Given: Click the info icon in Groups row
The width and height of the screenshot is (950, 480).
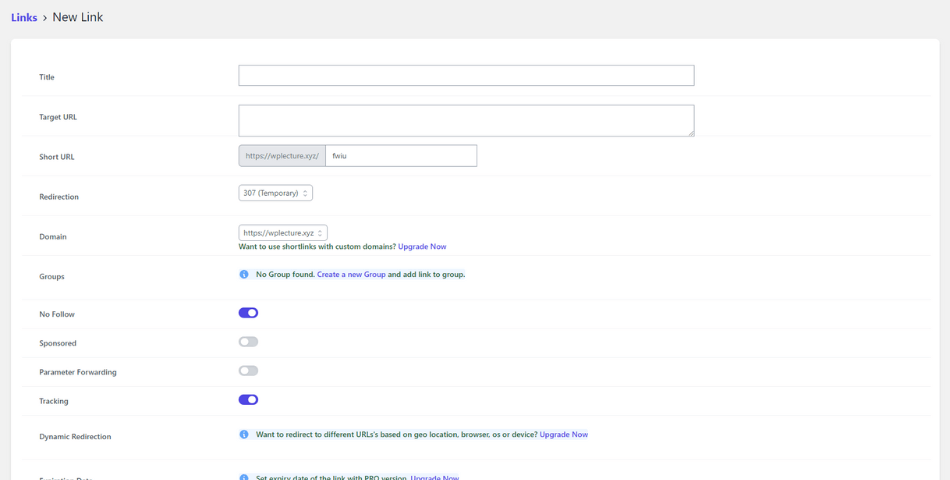Looking at the screenshot, I should coord(244,275).
